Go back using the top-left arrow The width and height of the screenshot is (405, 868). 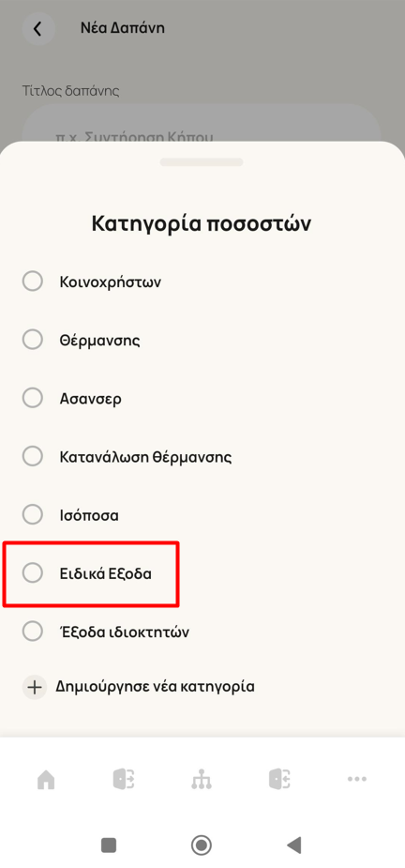[37, 28]
